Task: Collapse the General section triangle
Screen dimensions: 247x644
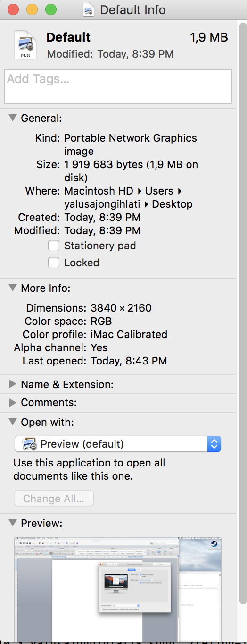Action: click(x=13, y=118)
